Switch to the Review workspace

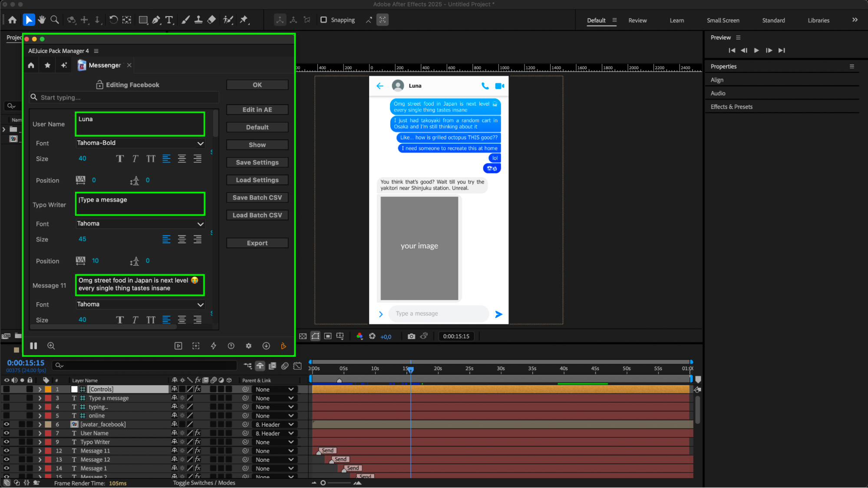[x=637, y=20]
